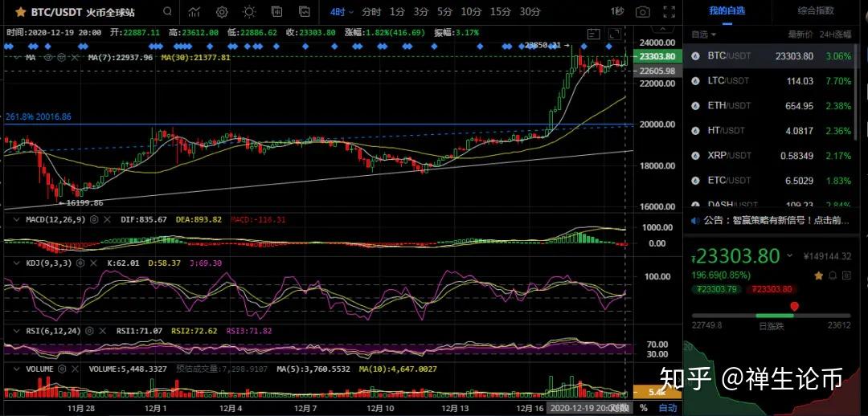The width and height of the screenshot is (868, 416).
Task: Collapse the KDJ panel chevron
Action: coord(17,263)
